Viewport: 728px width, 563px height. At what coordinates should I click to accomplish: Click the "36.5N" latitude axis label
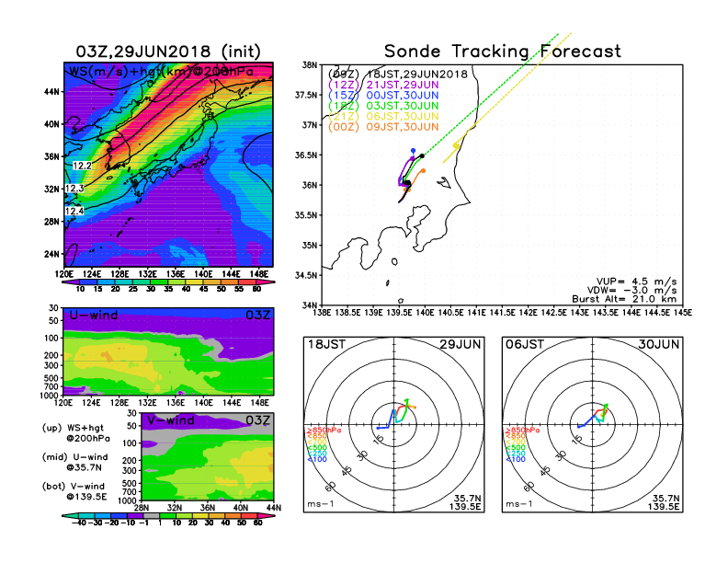point(306,155)
